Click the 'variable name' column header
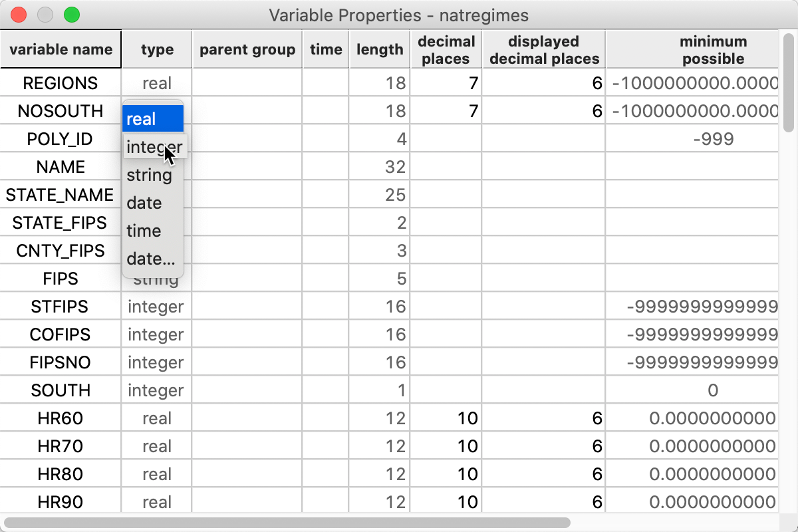Image resolution: width=798 pixels, height=532 pixels. (x=61, y=49)
